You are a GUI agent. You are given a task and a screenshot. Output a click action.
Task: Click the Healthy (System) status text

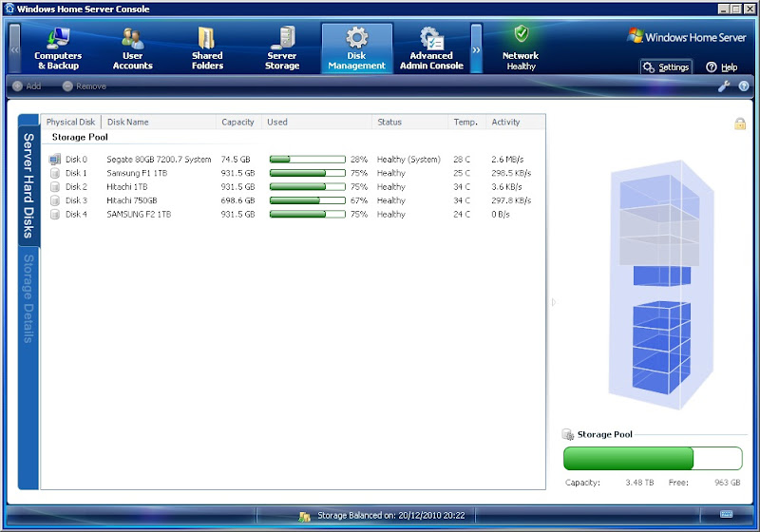pyautogui.click(x=408, y=160)
